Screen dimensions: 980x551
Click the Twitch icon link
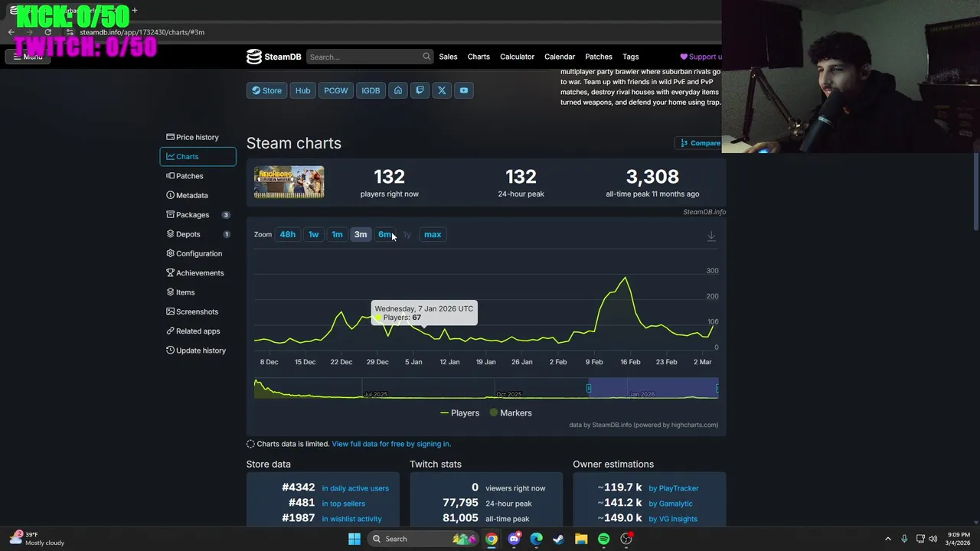tap(420, 90)
